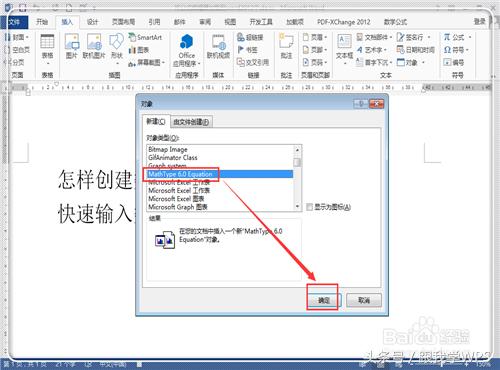Open the 开发工具 Developer tab
This screenshot has height=370, width=500.
[261, 22]
